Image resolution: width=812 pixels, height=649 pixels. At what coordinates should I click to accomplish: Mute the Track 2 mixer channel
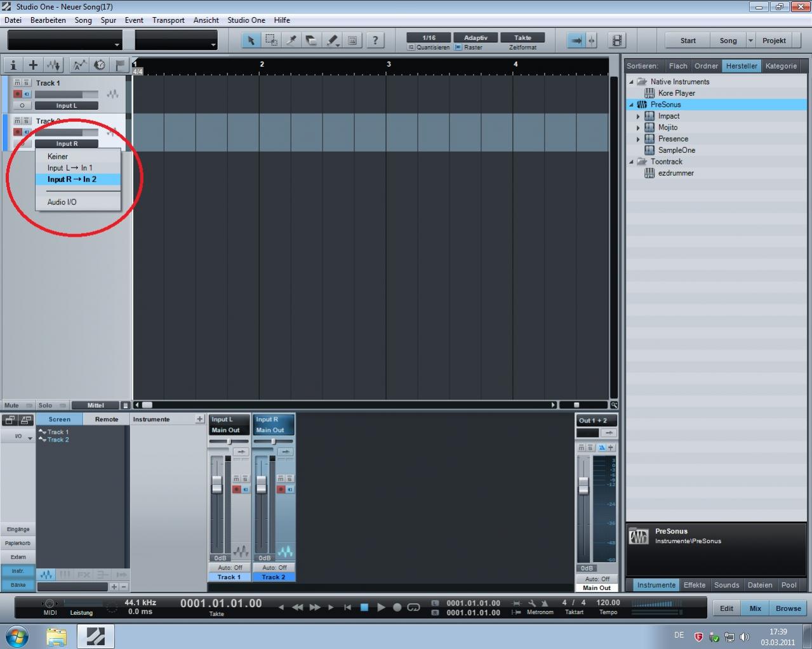pos(281,479)
